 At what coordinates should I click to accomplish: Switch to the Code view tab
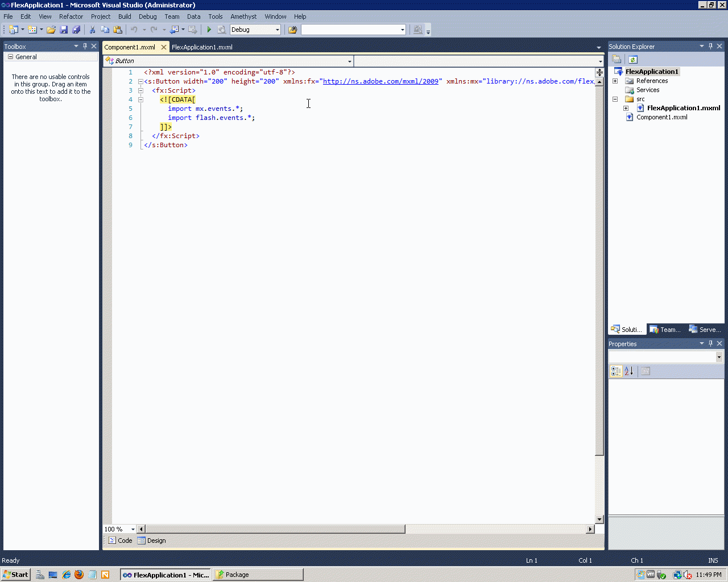121,541
